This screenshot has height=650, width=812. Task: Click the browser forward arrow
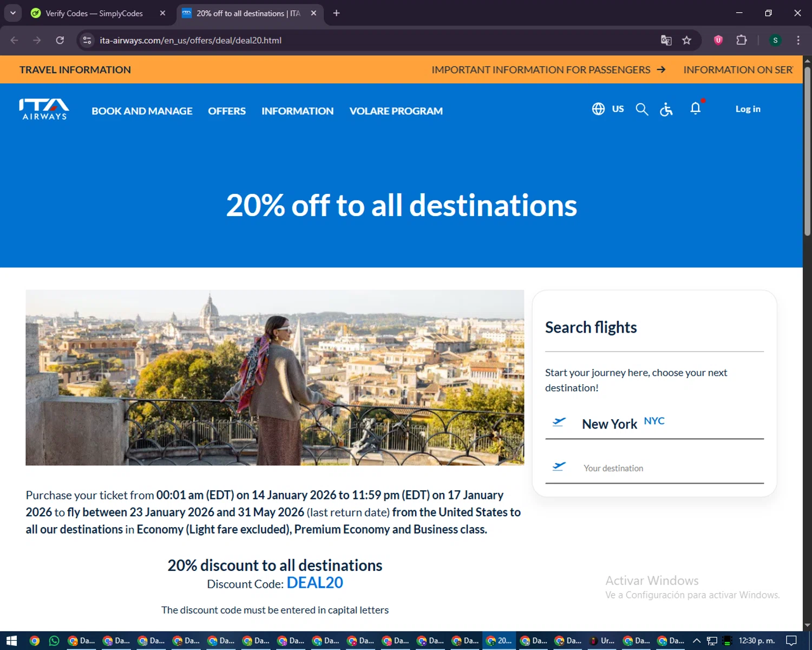37,40
